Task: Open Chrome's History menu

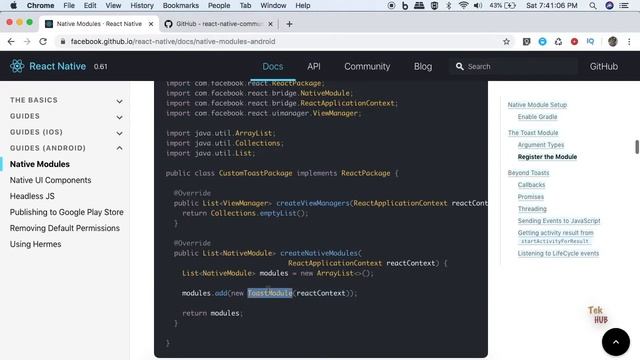Action: point(142,5)
